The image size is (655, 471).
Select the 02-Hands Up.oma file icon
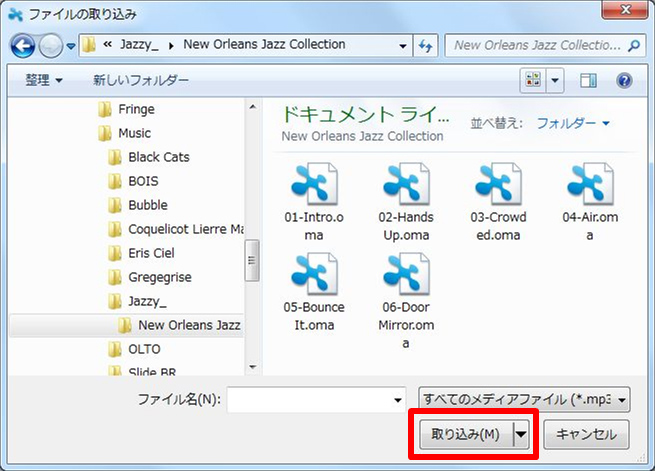(406, 185)
